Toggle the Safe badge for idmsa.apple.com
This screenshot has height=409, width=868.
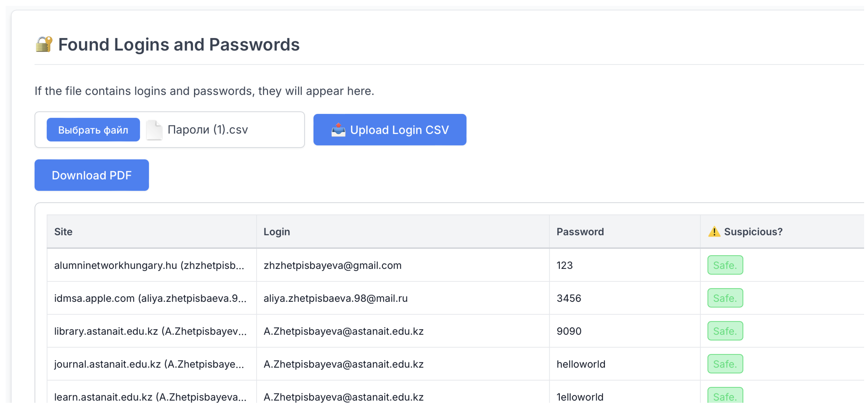(725, 298)
